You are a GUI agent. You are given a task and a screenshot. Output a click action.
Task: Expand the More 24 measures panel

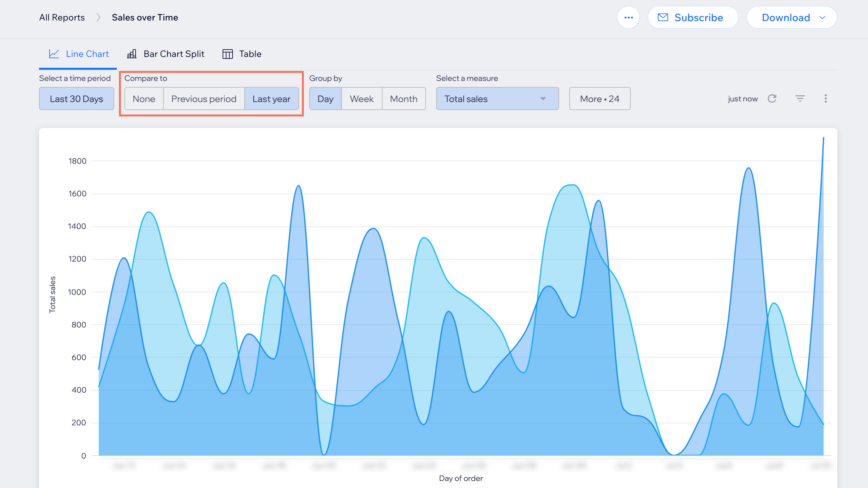(x=598, y=99)
